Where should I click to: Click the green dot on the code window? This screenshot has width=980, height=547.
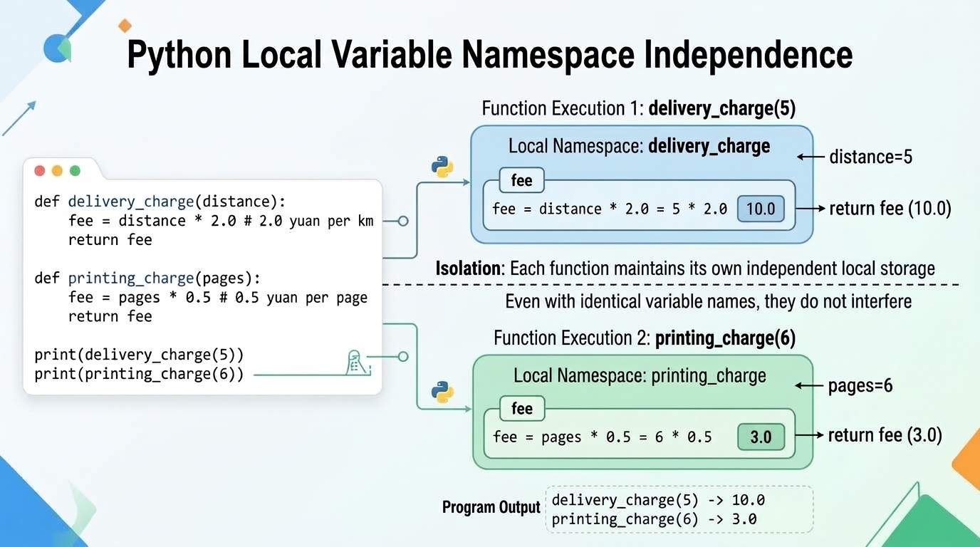(x=75, y=171)
